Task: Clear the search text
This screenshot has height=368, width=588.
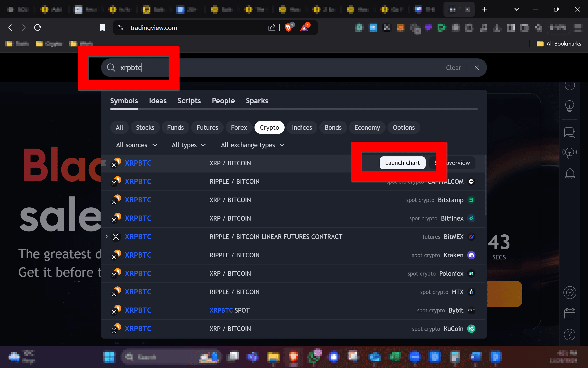Action: [453, 68]
